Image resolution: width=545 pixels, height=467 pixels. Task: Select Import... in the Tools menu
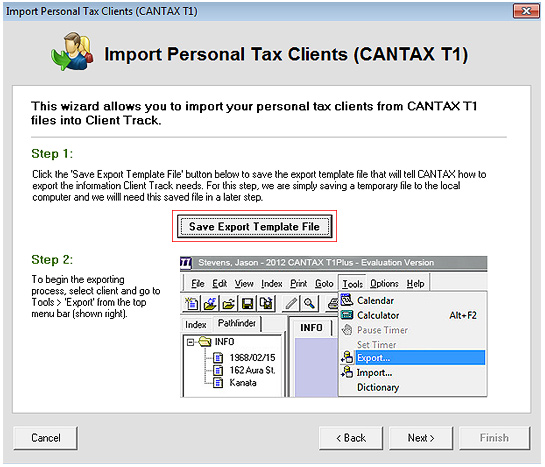(413, 372)
